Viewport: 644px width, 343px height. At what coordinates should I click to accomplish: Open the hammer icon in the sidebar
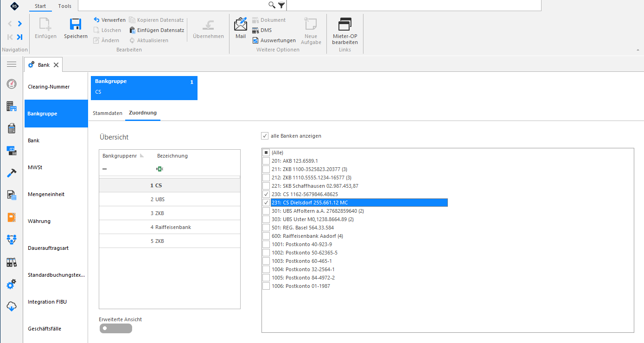12,173
